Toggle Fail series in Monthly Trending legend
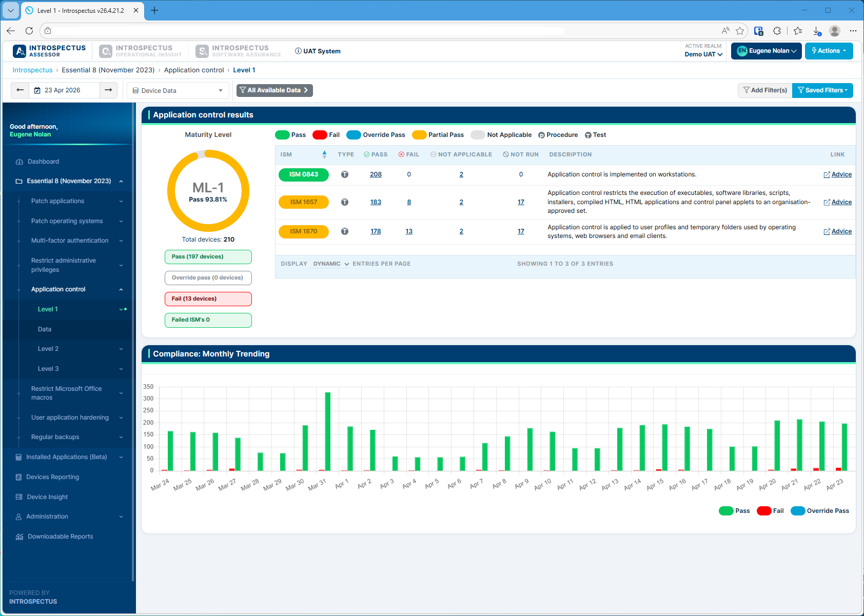This screenshot has width=864, height=616. coord(770,511)
